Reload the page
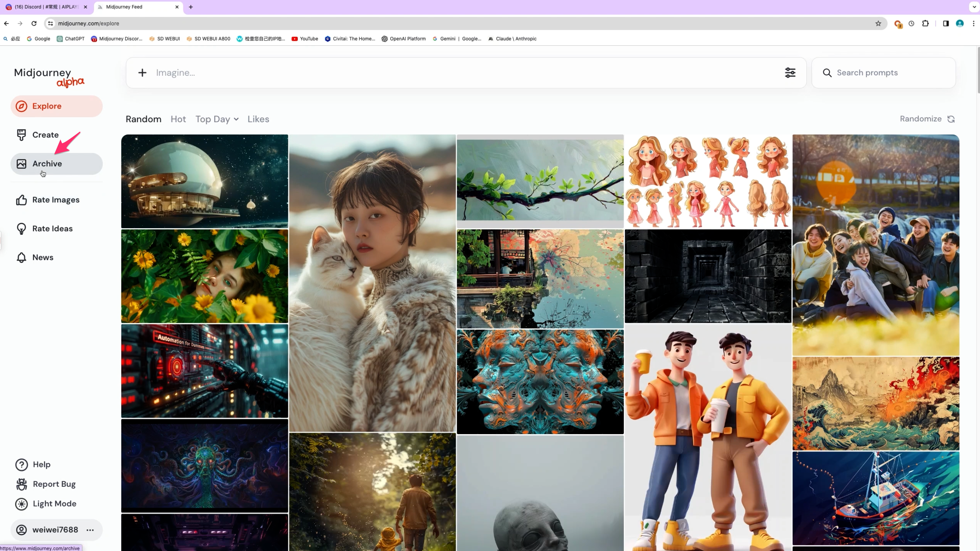Viewport: 980px width, 551px height. (34, 23)
